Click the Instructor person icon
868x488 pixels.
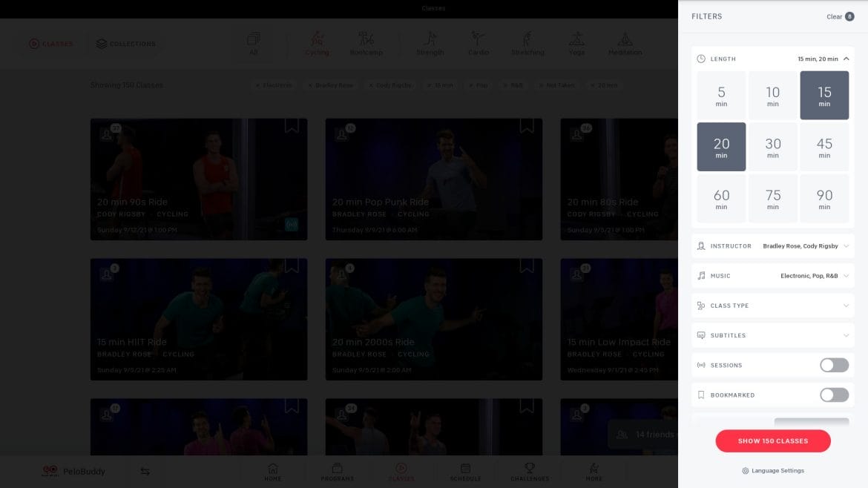point(701,245)
